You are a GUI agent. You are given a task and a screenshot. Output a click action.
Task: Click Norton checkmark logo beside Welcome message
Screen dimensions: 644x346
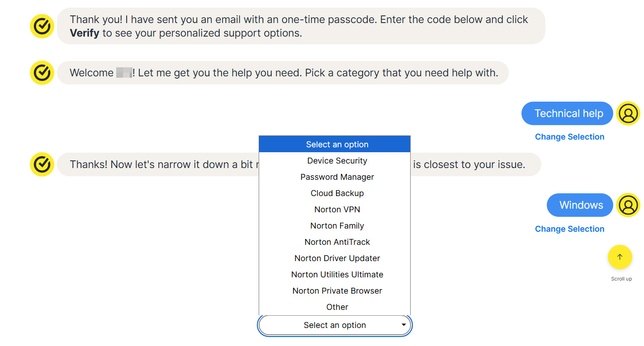click(42, 73)
